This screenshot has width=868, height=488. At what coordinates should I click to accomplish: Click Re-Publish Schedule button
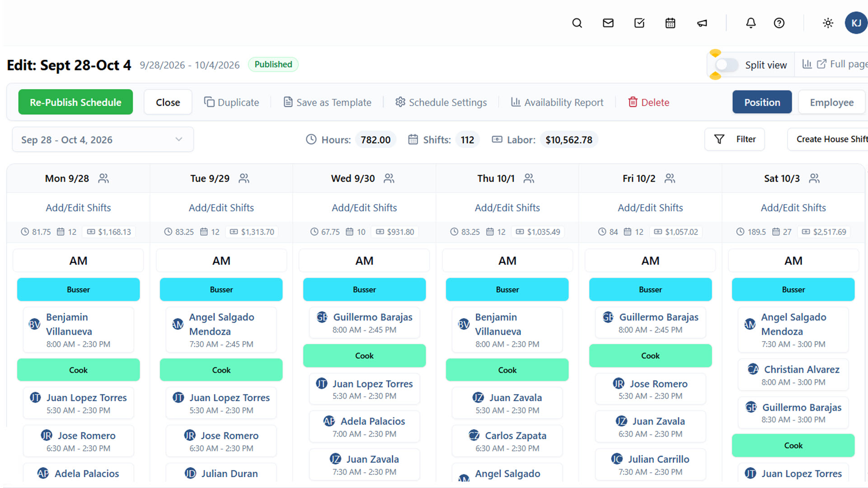[75, 102]
